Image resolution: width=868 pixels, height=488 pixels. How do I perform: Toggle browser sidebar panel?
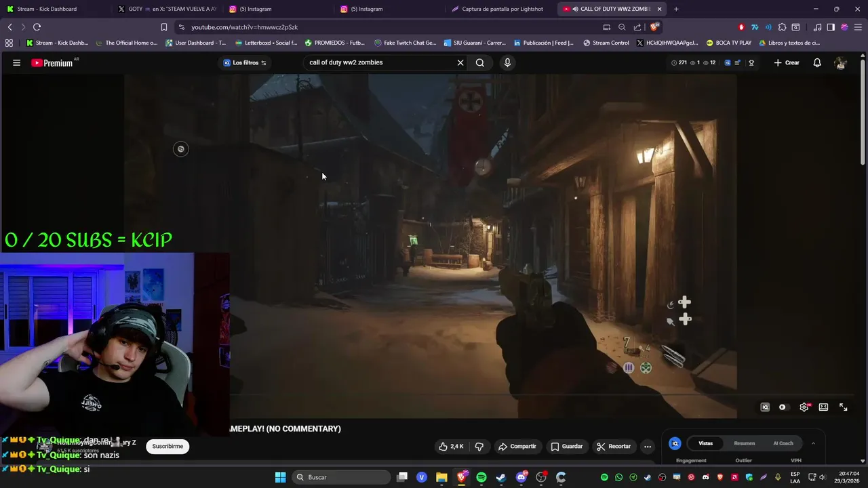[831, 27]
